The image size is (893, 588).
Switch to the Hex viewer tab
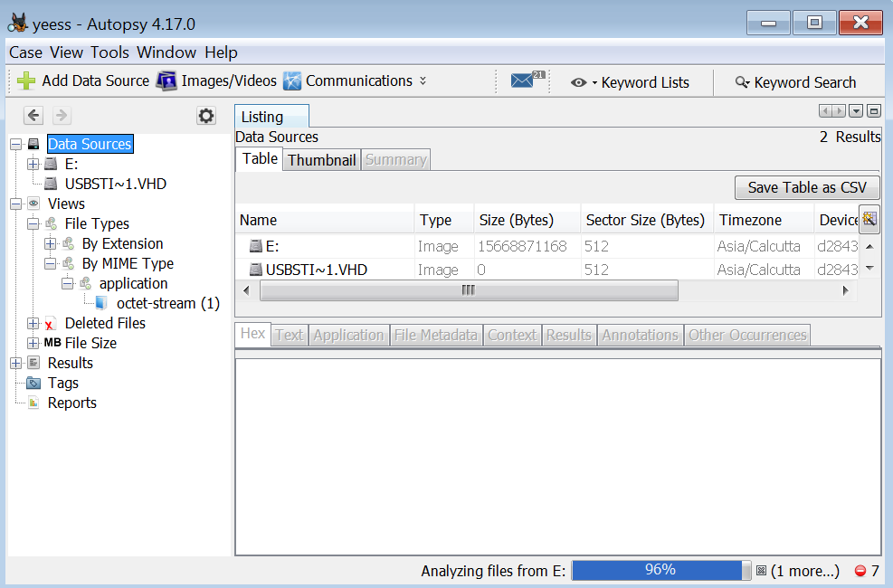click(252, 334)
